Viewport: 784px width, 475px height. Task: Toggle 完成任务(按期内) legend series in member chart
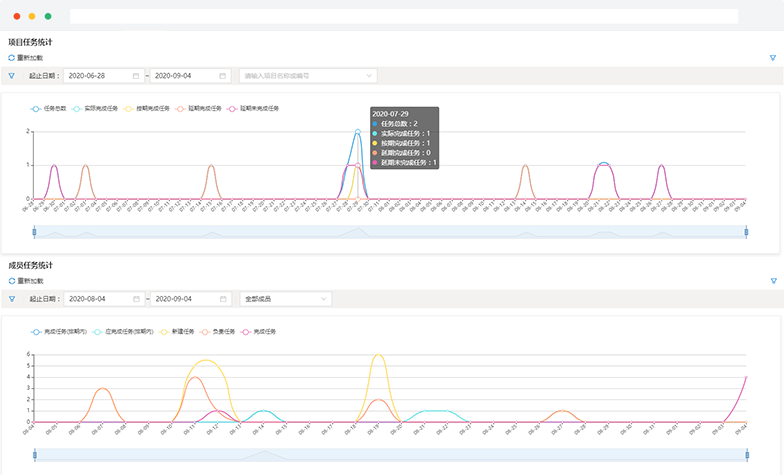pos(58,332)
